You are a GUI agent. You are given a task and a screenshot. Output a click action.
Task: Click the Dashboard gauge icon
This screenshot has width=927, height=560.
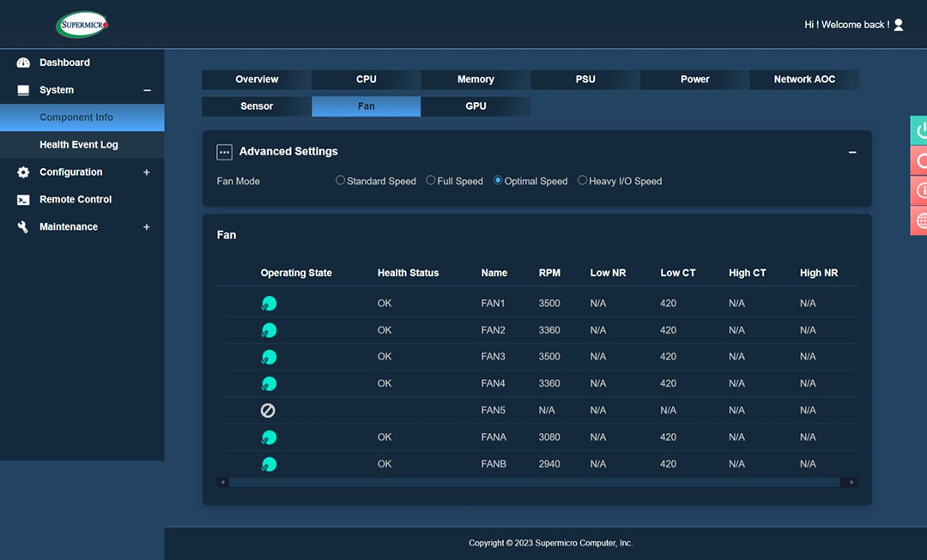point(23,63)
